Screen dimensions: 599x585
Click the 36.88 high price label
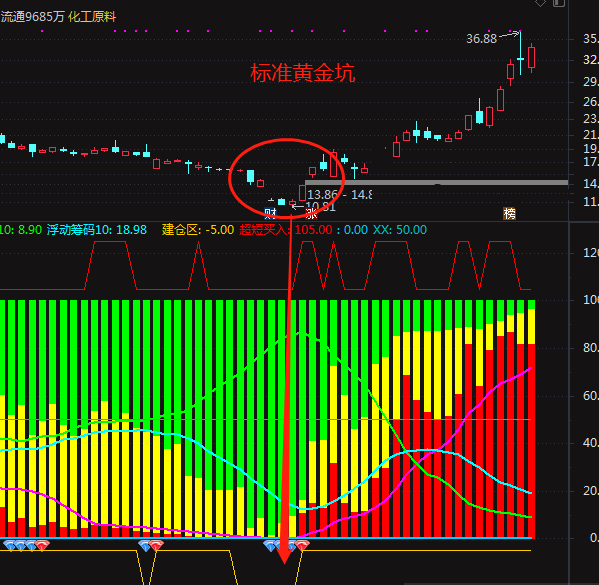pyautogui.click(x=481, y=39)
